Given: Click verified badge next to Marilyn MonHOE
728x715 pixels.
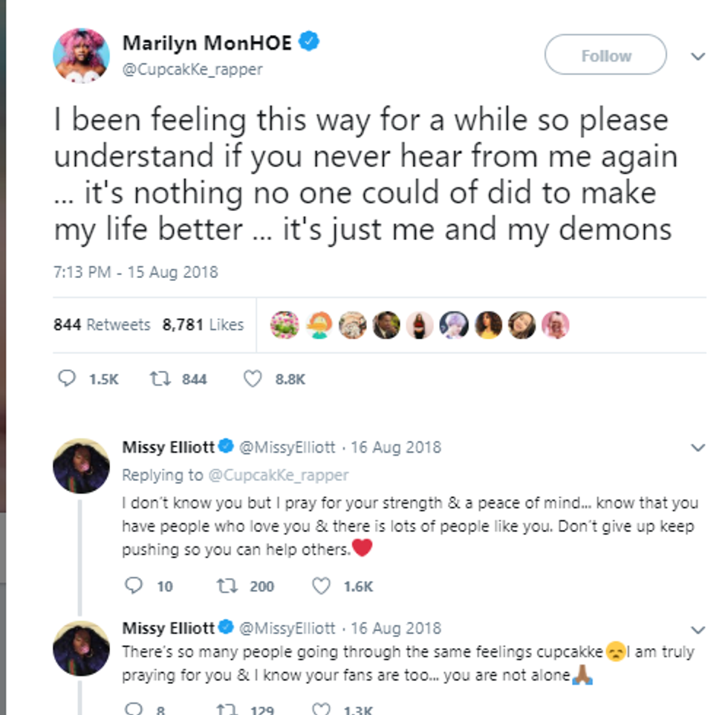Looking at the screenshot, I should (310, 42).
